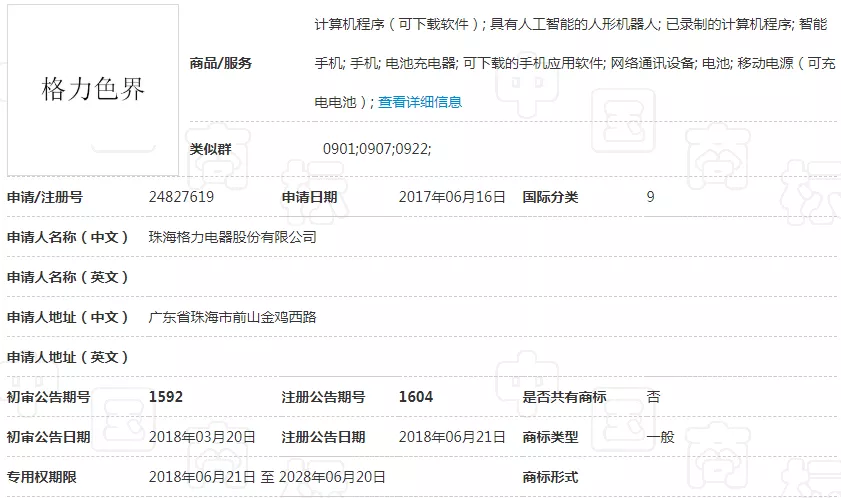This screenshot has width=841, height=498.
Task: Click the 注册公告期号 label
Action: 323,397
